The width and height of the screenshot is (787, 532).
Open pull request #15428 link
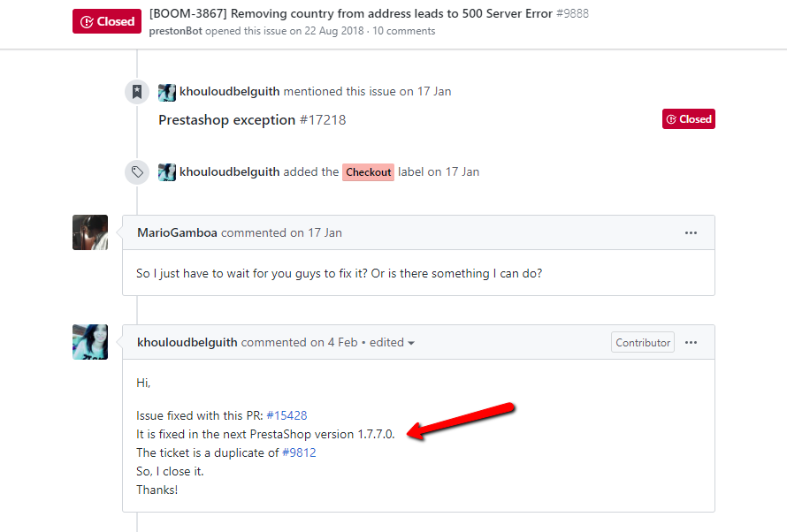point(287,415)
